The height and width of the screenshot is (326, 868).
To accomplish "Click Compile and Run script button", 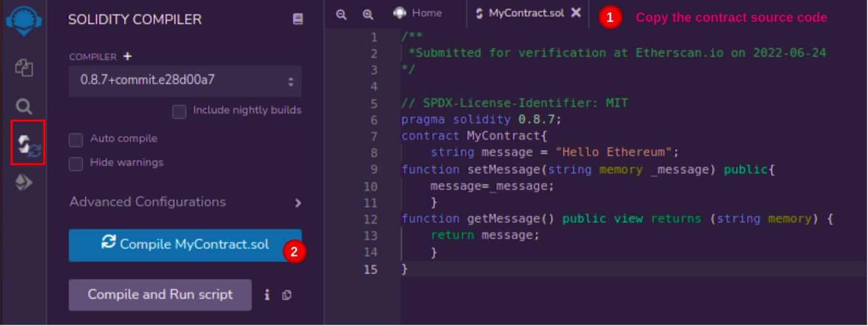I will coord(160,294).
